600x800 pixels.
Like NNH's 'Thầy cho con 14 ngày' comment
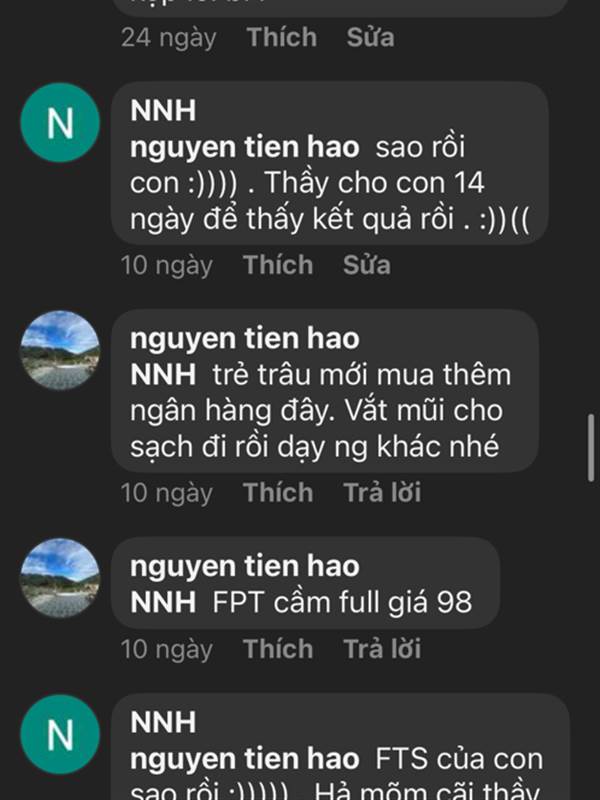(278, 265)
